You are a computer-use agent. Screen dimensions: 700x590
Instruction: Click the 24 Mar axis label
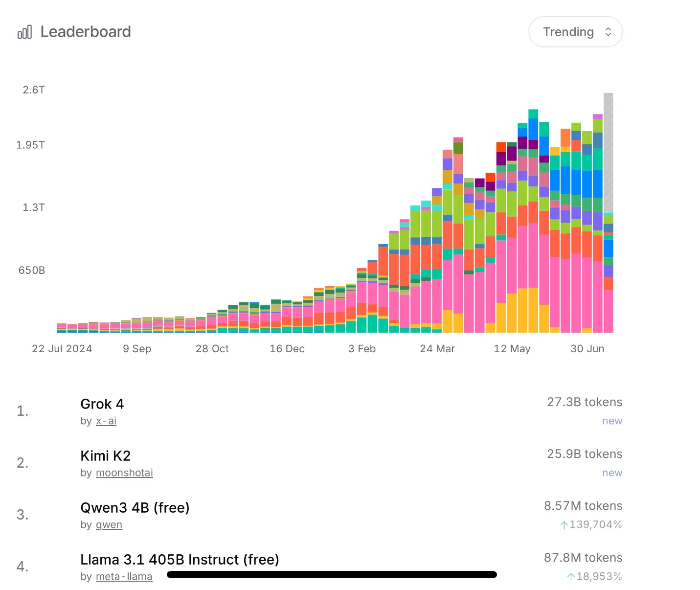tap(437, 349)
